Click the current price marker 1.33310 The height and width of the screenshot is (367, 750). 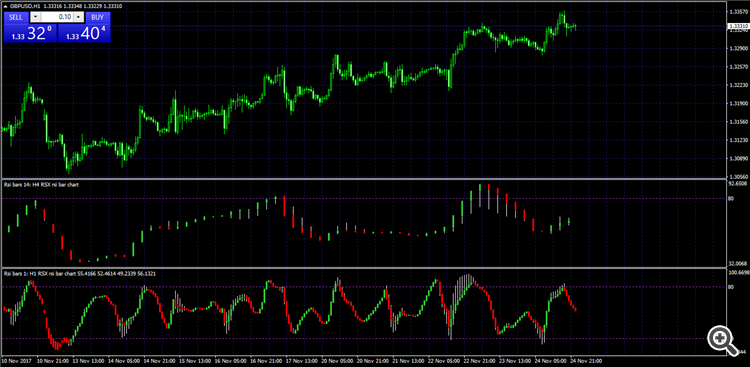point(737,26)
